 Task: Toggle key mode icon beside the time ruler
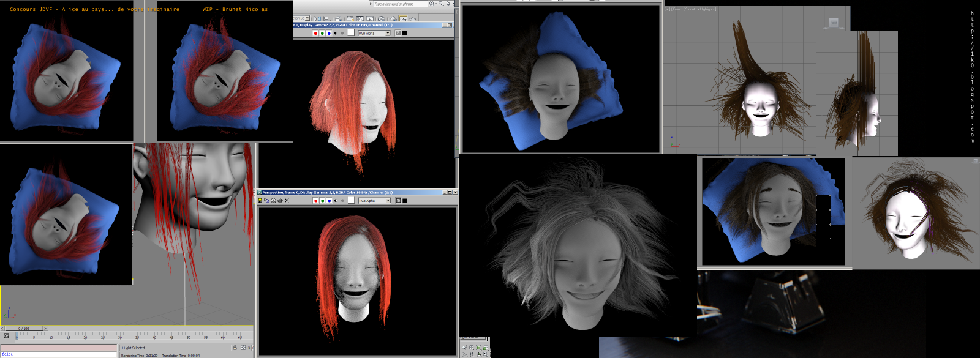point(6,335)
